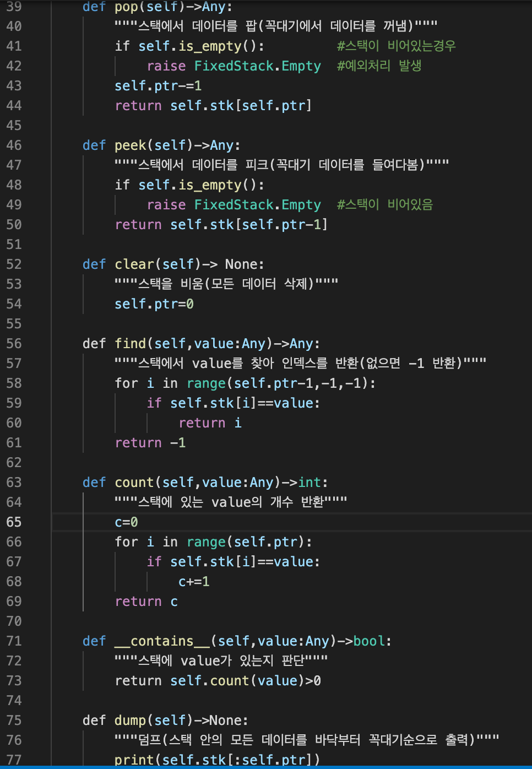Place cursor on 'self.ptr-=1' statement
The image size is (532, 769).
pos(158,86)
